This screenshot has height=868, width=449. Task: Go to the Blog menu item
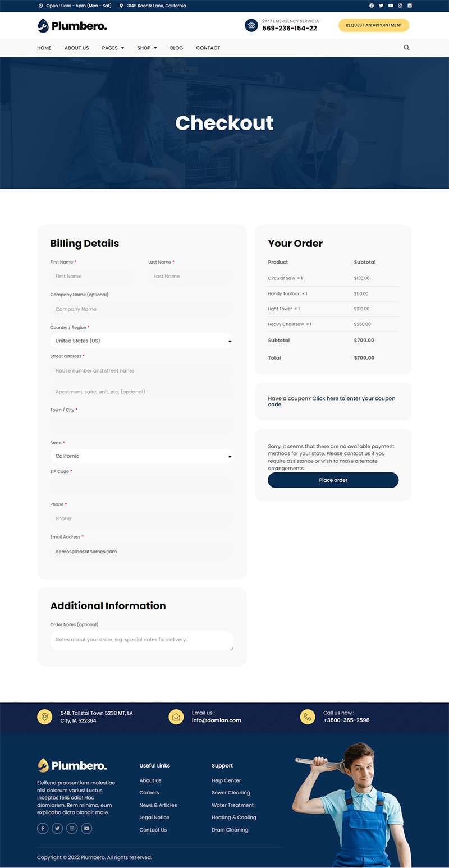coord(176,48)
